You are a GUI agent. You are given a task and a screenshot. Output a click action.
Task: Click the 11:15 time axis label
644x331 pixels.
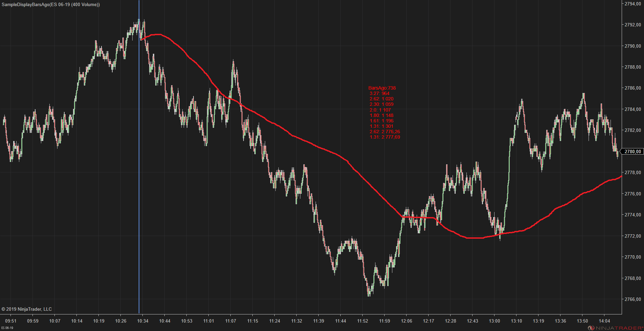click(x=253, y=321)
